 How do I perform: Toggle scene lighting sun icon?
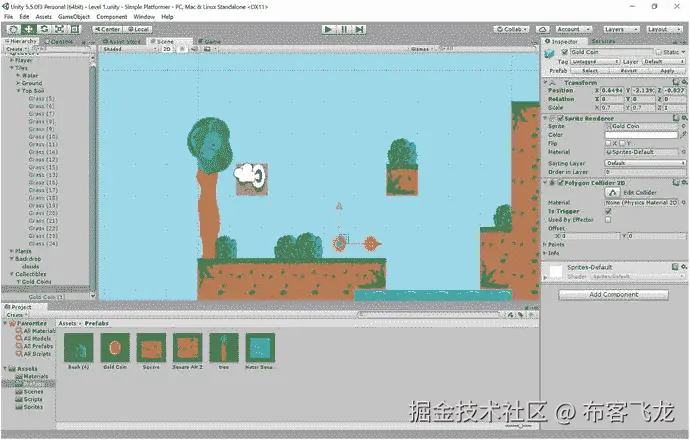point(182,49)
